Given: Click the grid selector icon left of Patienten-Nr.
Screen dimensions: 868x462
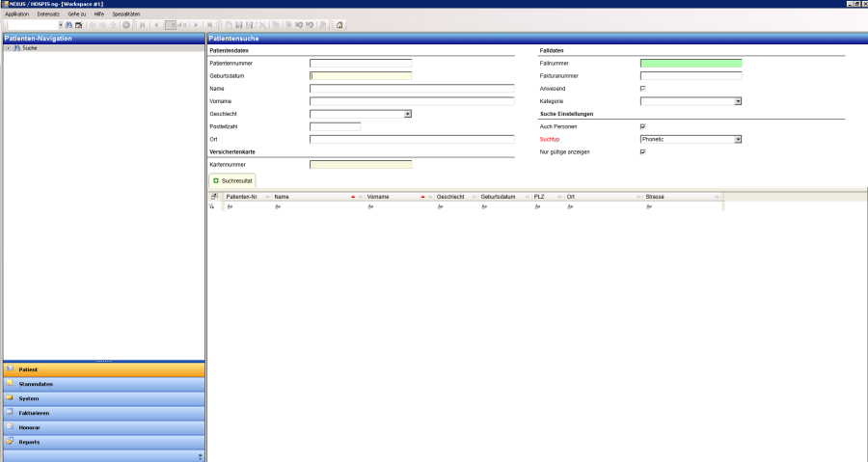Looking at the screenshot, I should coord(214,197).
